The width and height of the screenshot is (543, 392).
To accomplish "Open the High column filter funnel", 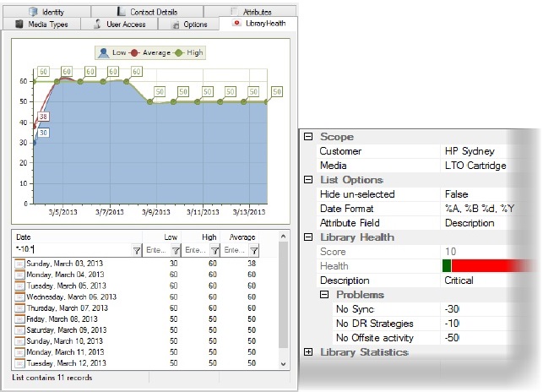I will pos(215,250).
